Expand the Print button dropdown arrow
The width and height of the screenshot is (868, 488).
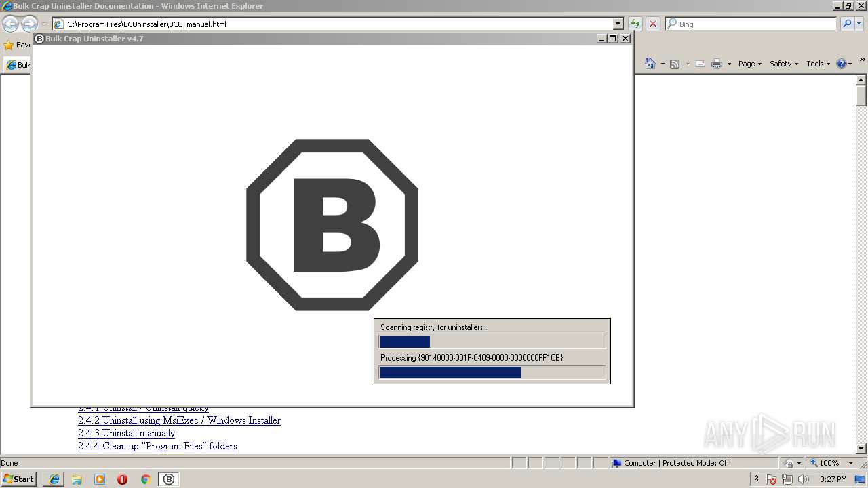coord(729,64)
